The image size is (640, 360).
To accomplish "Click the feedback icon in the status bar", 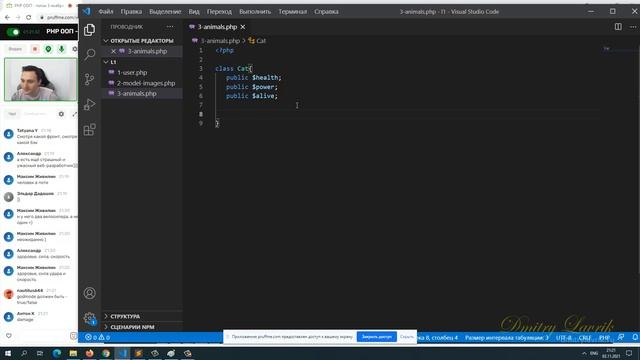I will 621,337.
